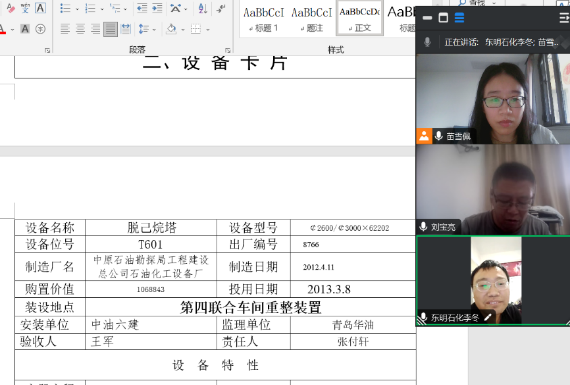570x385 pixels.
Task: Expand the borders dropdown arrow
Action: tap(208, 29)
